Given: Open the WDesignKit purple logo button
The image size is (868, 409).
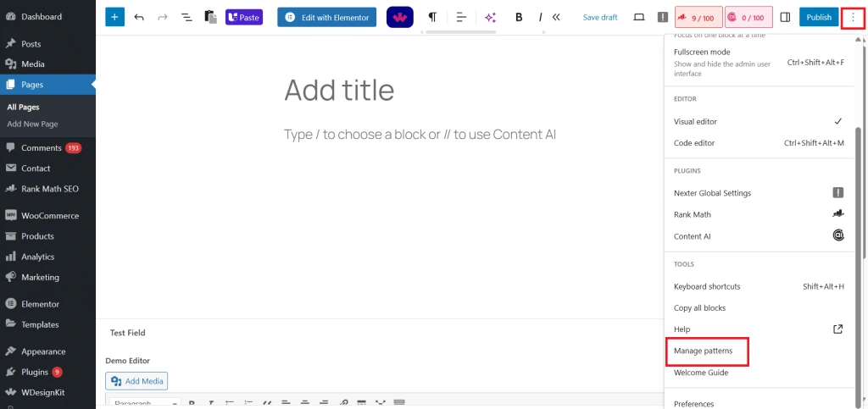Looking at the screenshot, I should [399, 17].
